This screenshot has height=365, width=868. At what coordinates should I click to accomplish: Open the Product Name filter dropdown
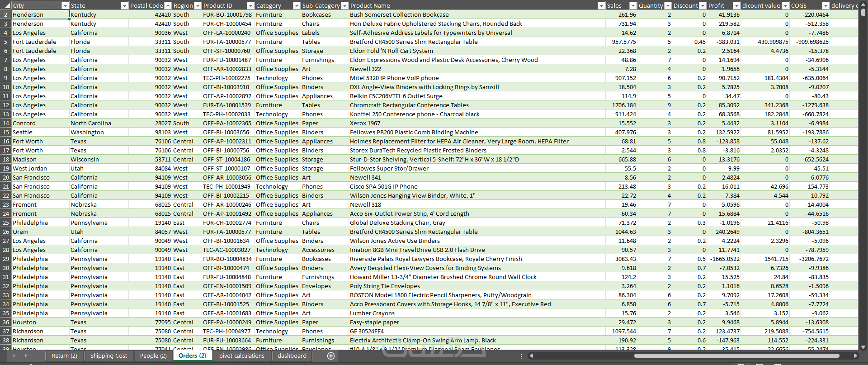point(601,5)
